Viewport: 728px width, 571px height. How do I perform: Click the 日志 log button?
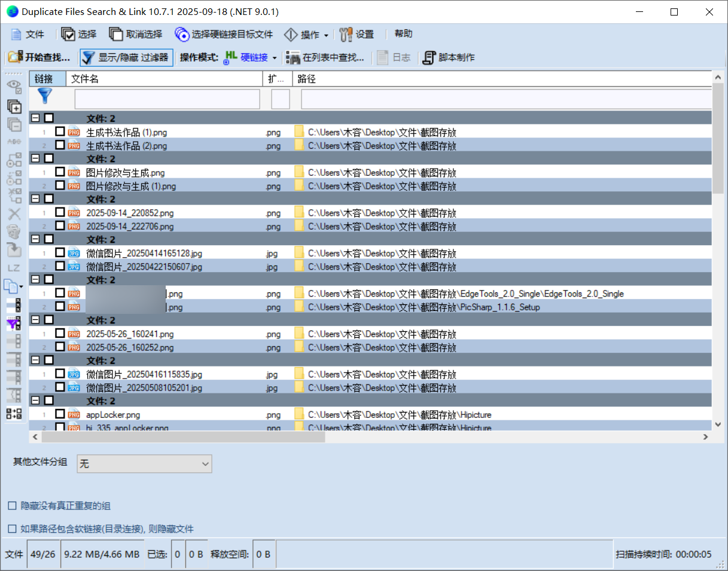(x=394, y=57)
